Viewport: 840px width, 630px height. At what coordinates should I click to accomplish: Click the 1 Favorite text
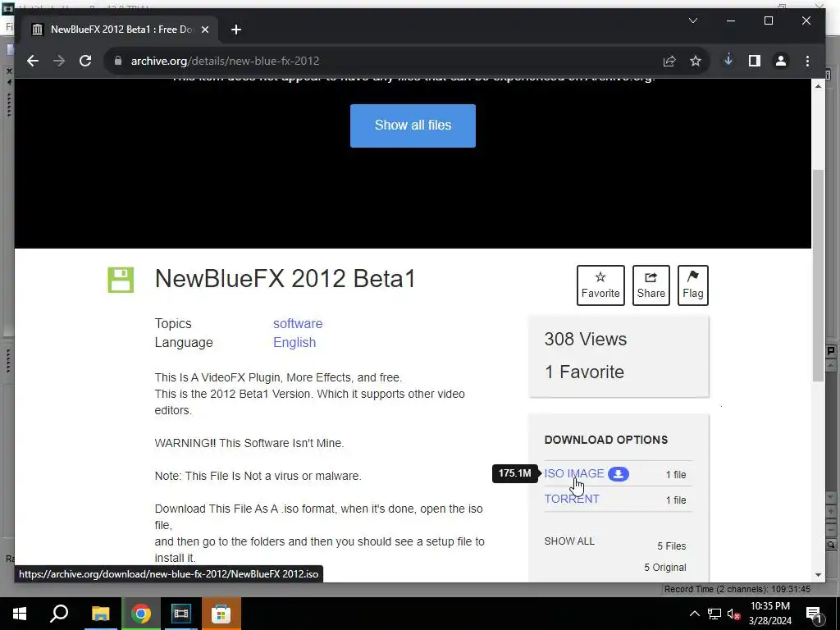[x=584, y=372]
